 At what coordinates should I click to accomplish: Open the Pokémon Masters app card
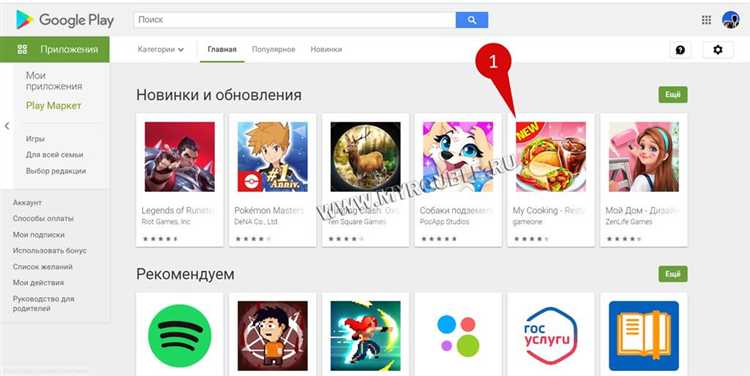(273, 180)
